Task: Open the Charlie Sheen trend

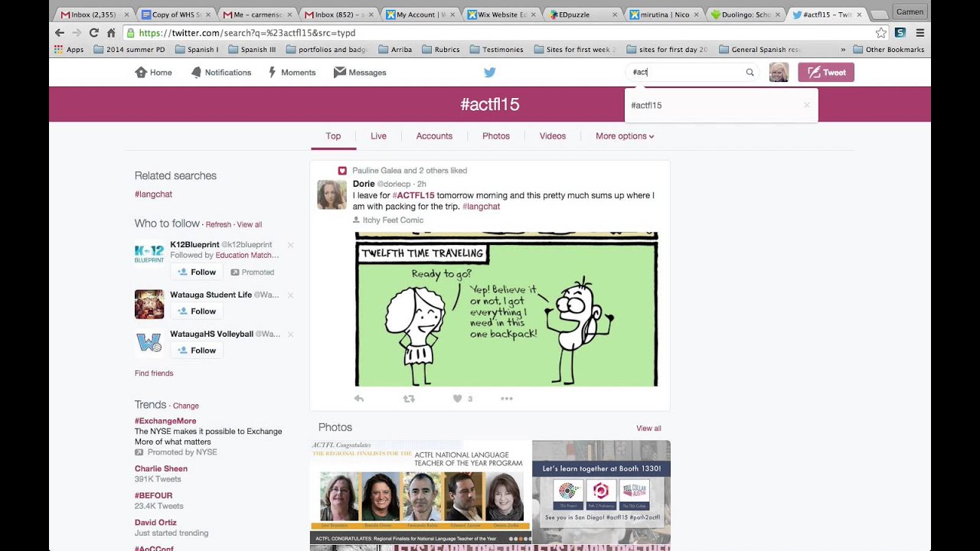Action: 161,468
